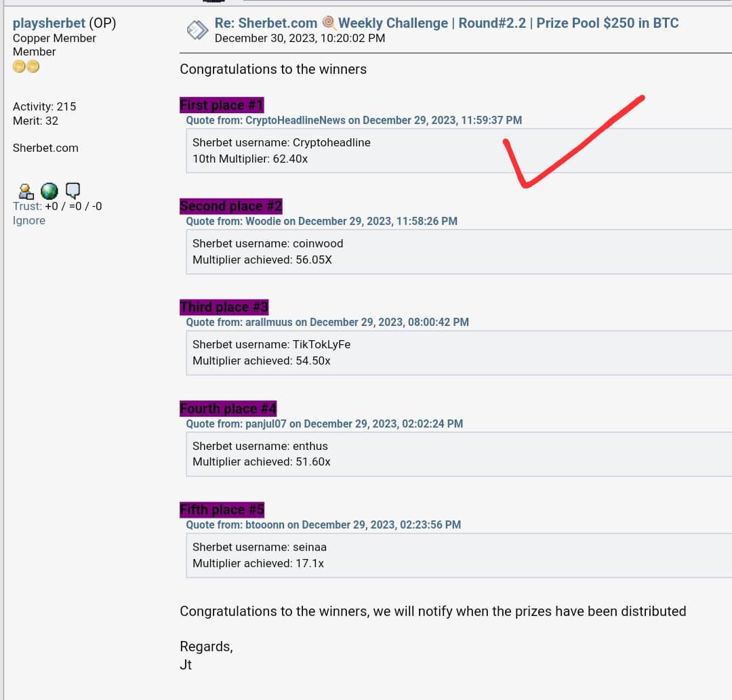
Task: Open post title Re: Sherbet.com Weekly Challenge link
Action: (446, 23)
